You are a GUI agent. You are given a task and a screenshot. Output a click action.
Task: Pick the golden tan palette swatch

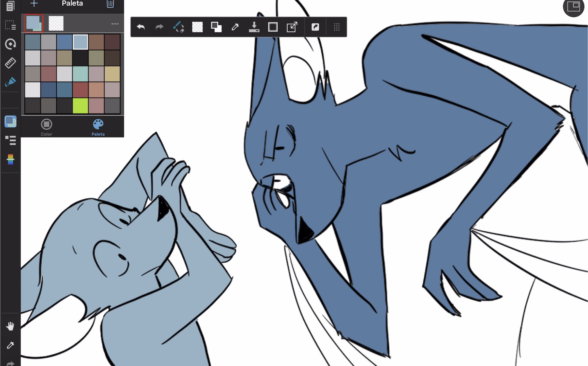112,74
